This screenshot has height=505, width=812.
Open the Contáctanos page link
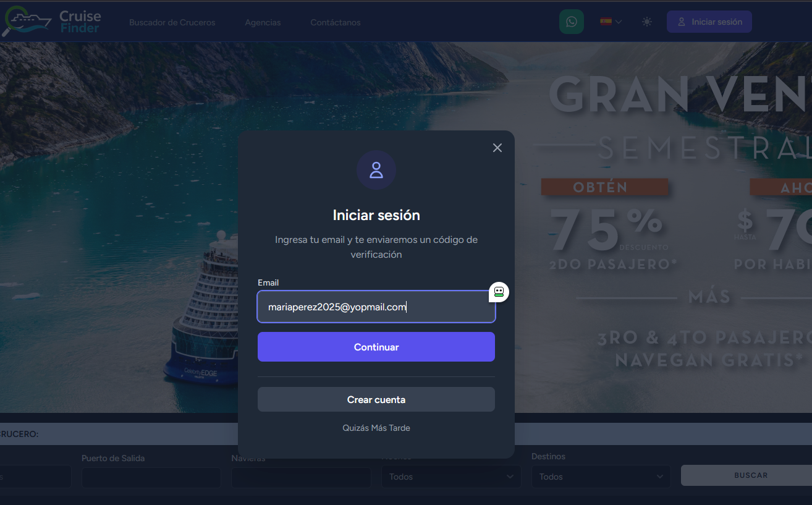pos(335,22)
